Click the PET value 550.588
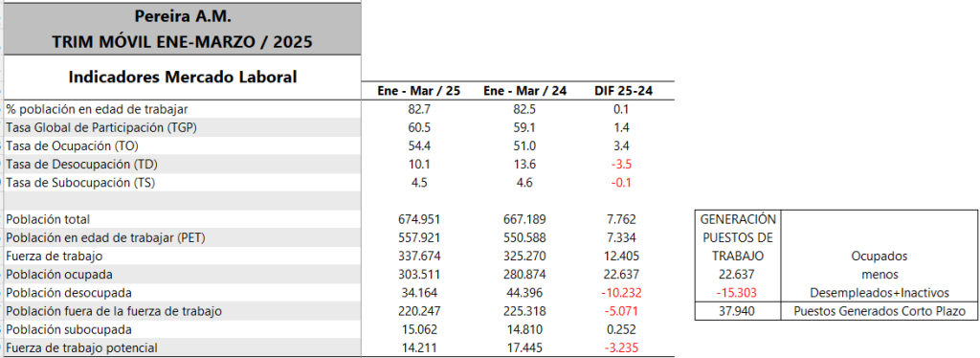 (x=525, y=238)
